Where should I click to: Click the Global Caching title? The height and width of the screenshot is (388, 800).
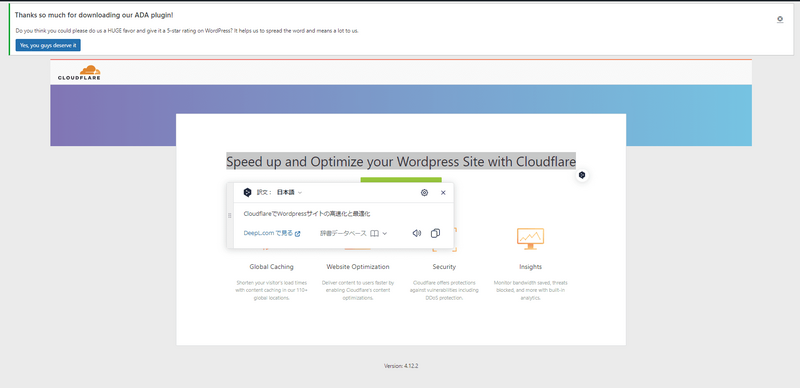[x=271, y=266]
